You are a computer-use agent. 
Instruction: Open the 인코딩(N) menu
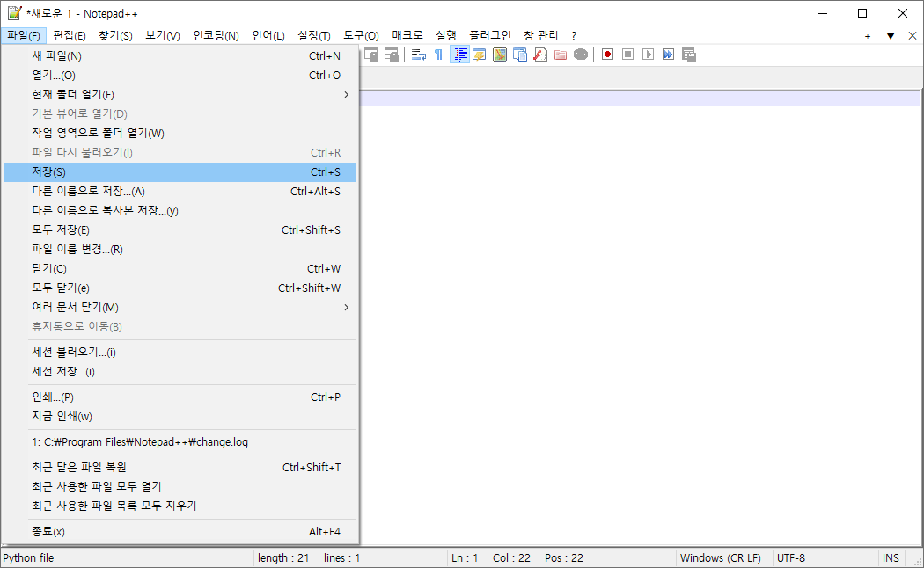[x=216, y=36]
